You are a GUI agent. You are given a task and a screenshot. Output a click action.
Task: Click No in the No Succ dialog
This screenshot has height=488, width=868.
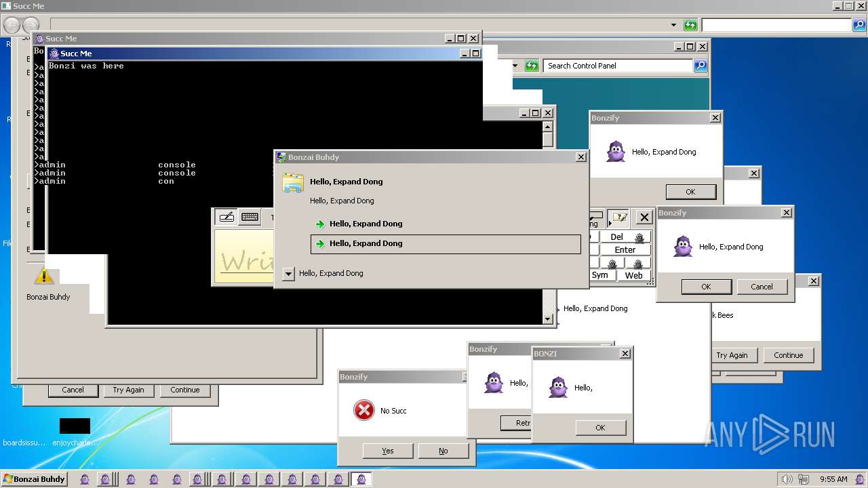[443, 451]
